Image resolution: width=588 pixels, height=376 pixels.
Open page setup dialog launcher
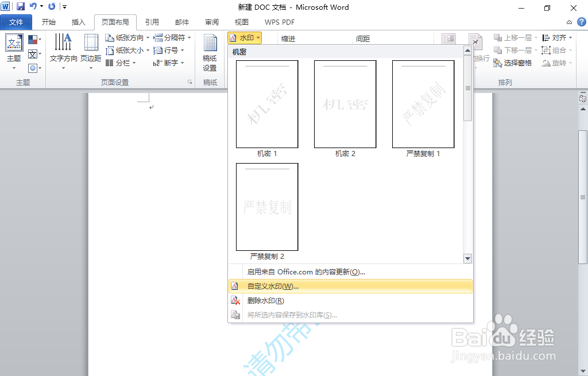(189, 82)
